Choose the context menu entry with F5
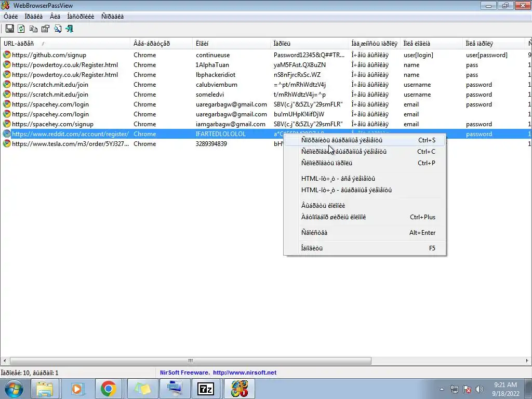Image resolution: width=532 pixels, height=399 pixels. [x=365, y=248]
